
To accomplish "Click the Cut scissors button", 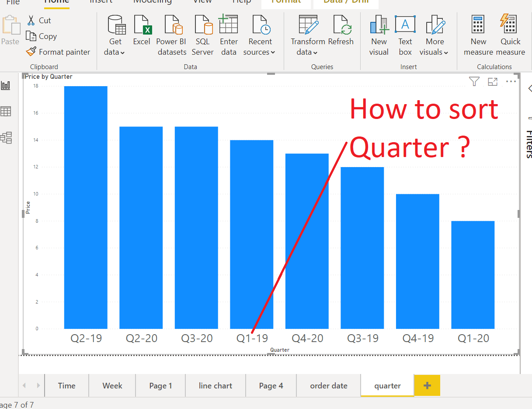I will (x=39, y=21).
